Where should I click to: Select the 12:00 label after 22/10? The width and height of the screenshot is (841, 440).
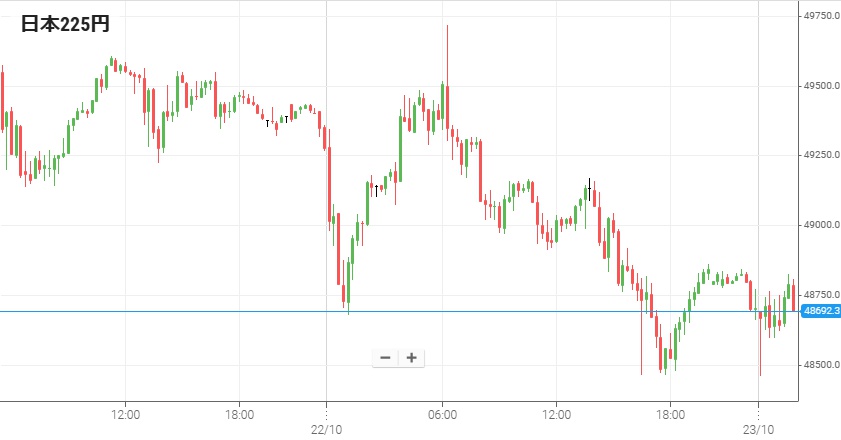click(556, 414)
